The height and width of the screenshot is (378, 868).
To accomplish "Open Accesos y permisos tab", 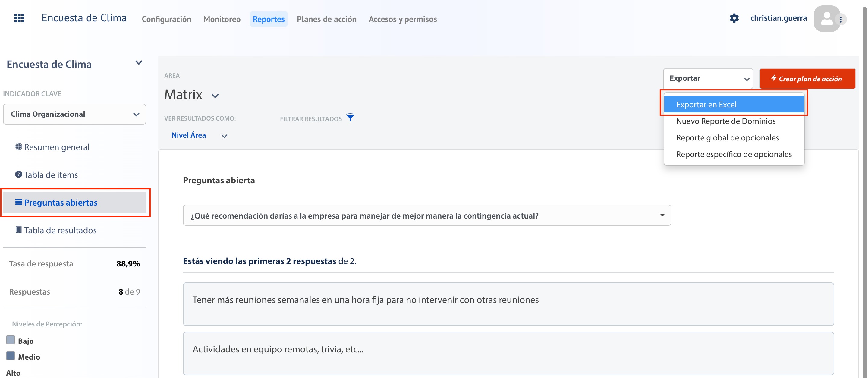I will tap(403, 19).
